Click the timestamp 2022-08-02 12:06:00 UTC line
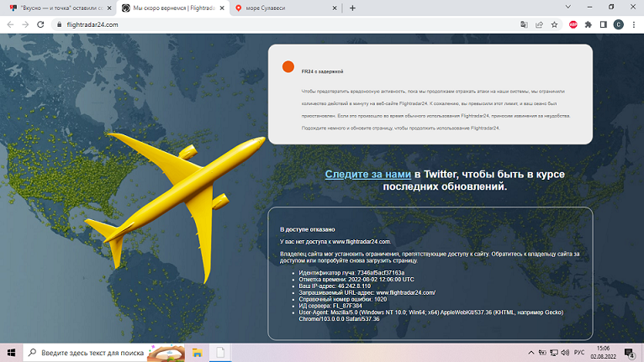This screenshot has height=362, width=644. (356, 279)
